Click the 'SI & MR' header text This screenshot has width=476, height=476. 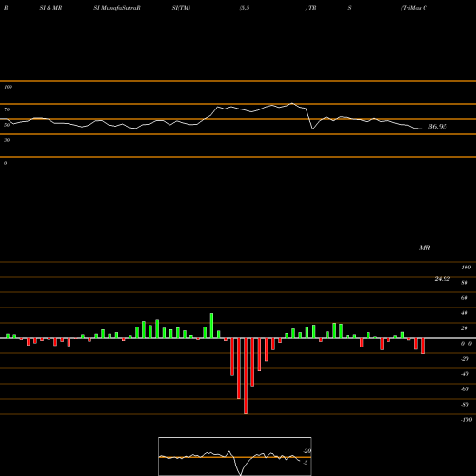pyautogui.click(x=50, y=8)
